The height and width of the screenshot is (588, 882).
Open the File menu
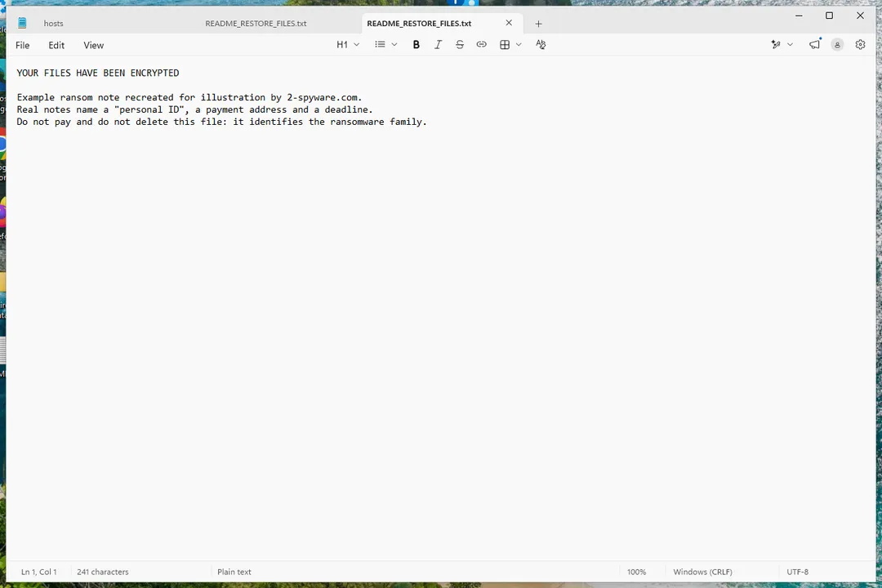point(23,46)
